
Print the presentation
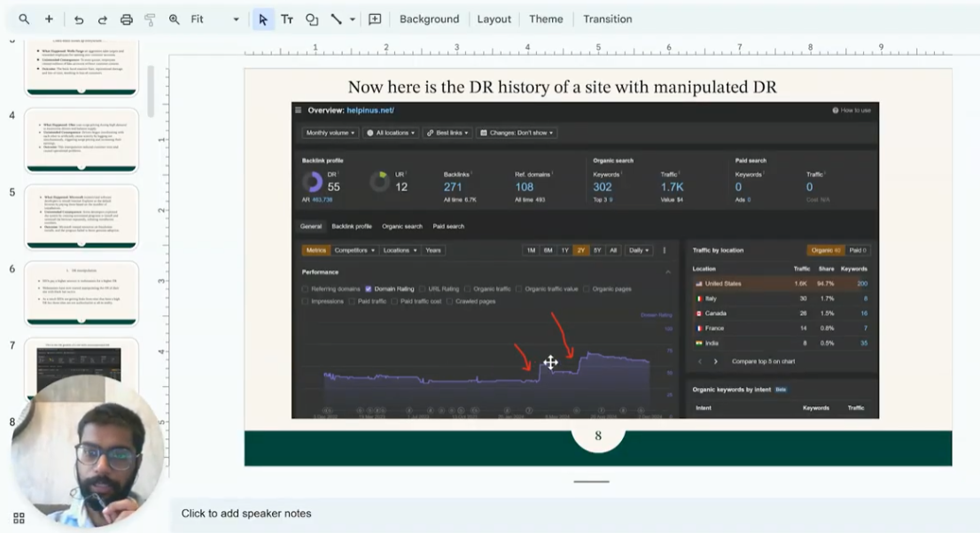(127, 19)
